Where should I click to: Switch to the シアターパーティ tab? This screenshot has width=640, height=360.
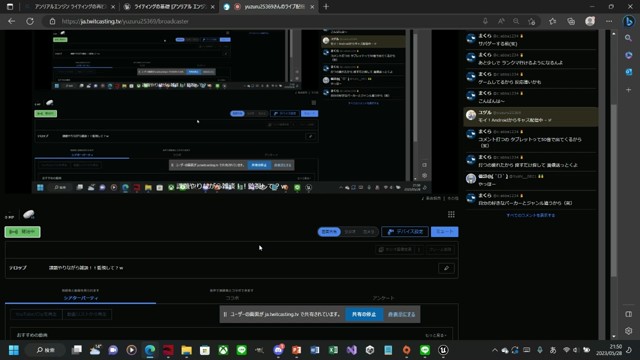(x=80, y=298)
